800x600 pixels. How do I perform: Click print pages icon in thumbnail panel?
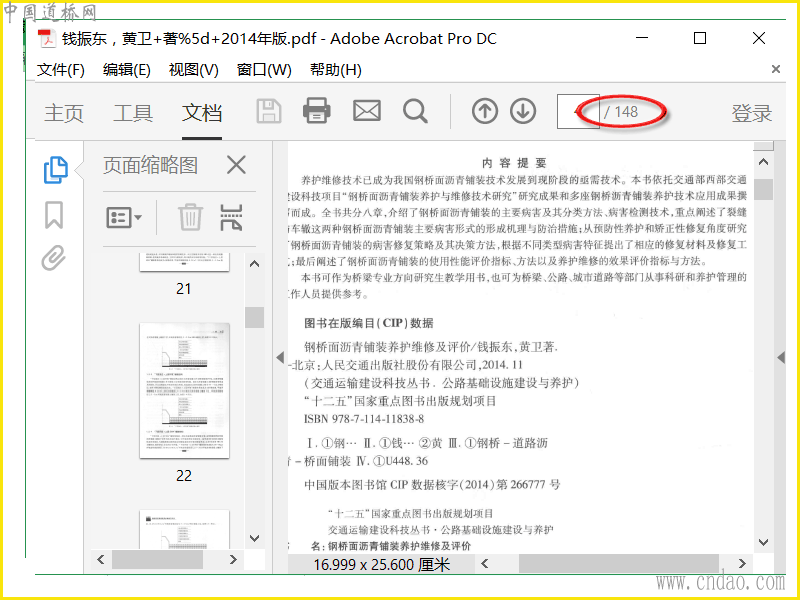click(231, 217)
